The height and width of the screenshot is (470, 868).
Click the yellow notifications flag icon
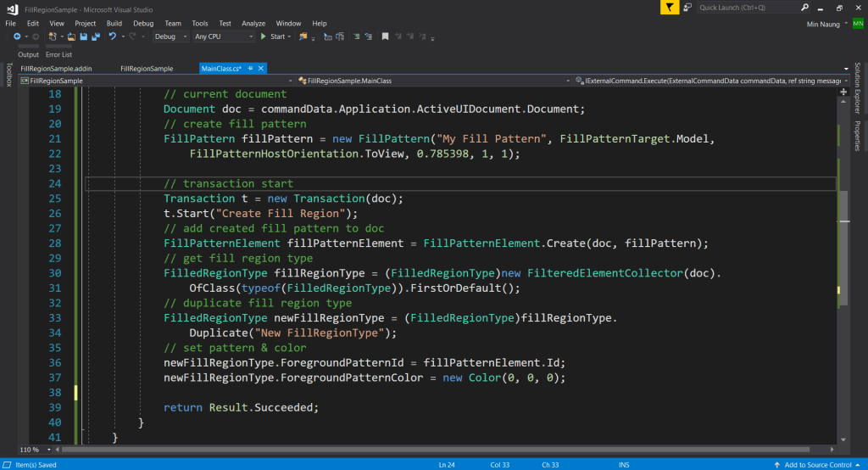670,7
